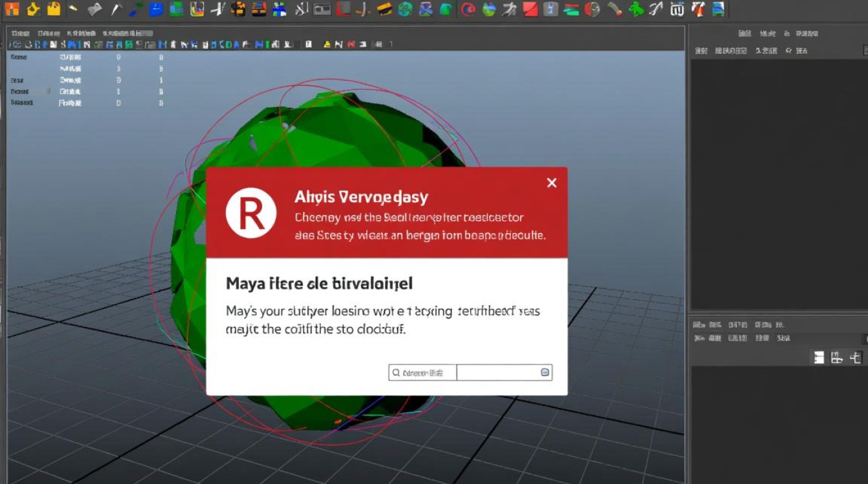
Task: Select the red-and-gray half-circle shelf icon
Action: pos(592,9)
